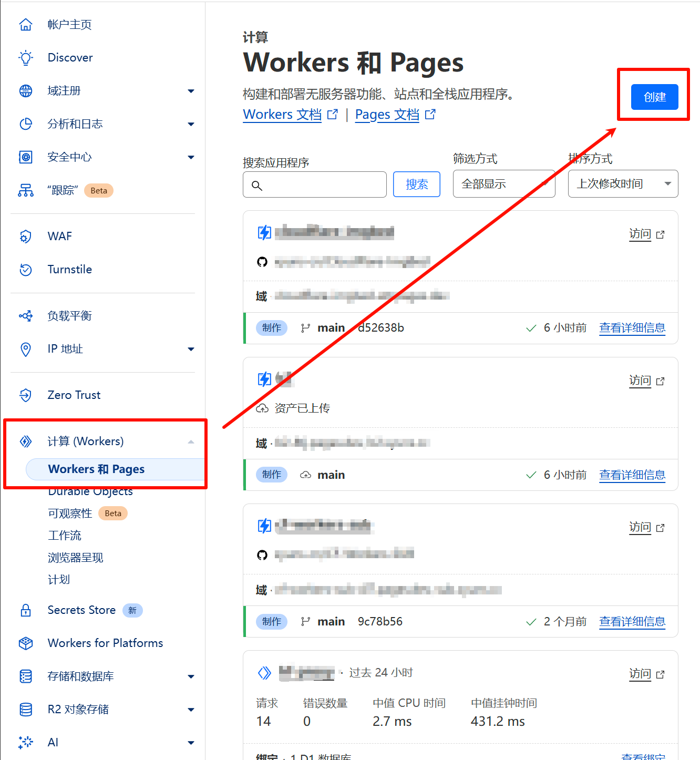Image resolution: width=700 pixels, height=760 pixels.
Task: Open the 帐户主页 home icon
Action: [25, 25]
